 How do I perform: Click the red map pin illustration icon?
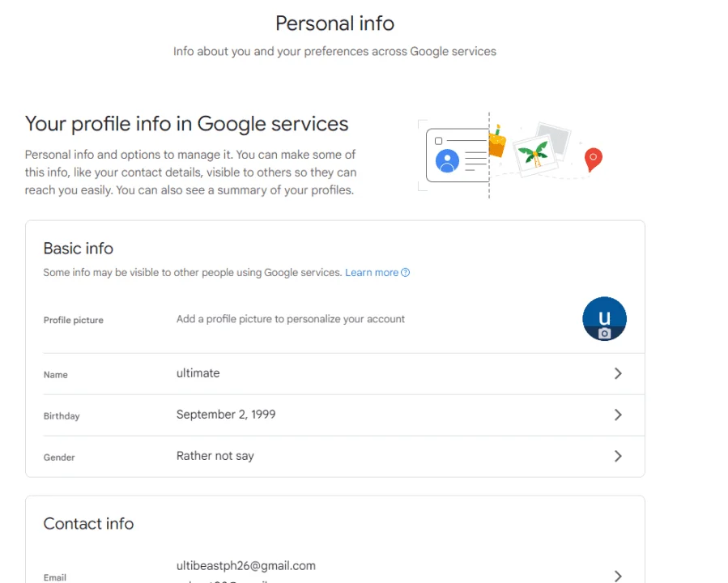[x=593, y=160]
